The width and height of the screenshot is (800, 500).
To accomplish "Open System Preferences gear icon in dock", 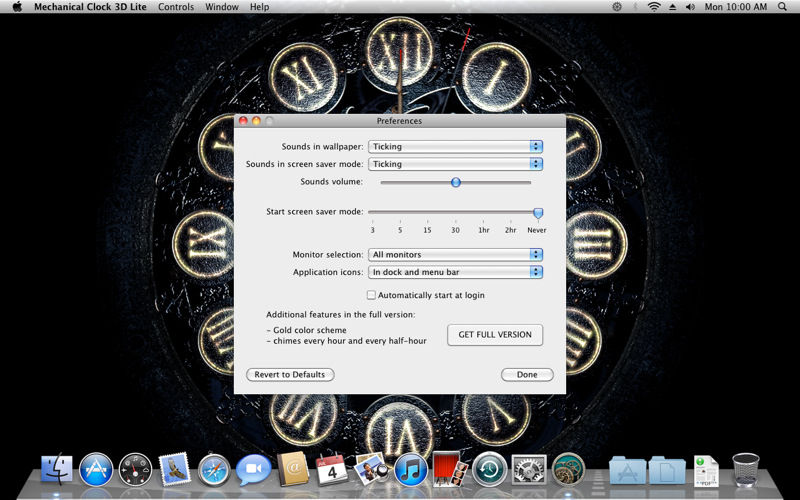I will pyautogui.click(x=529, y=469).
